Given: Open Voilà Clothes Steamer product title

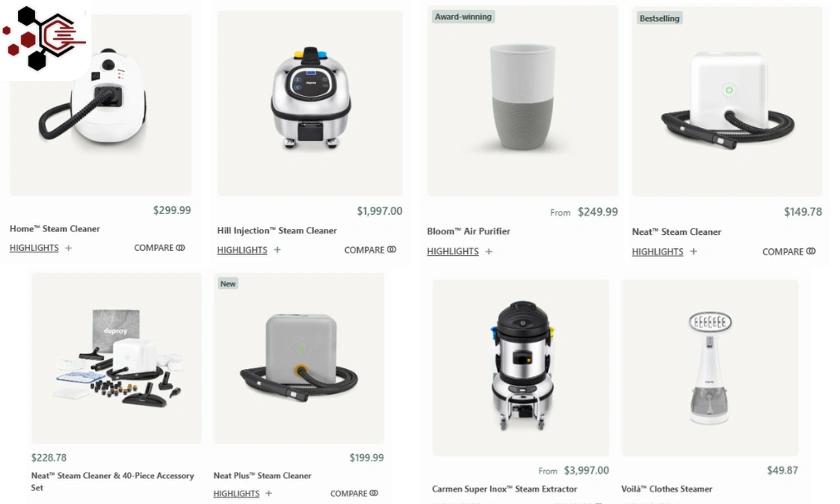Looking at the screenshot, I should [666, 489].
